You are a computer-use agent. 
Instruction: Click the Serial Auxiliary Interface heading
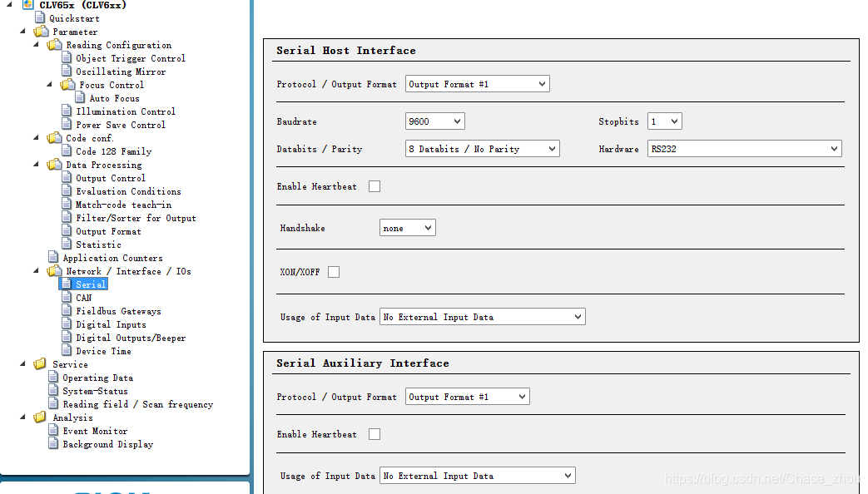point(363,363)
